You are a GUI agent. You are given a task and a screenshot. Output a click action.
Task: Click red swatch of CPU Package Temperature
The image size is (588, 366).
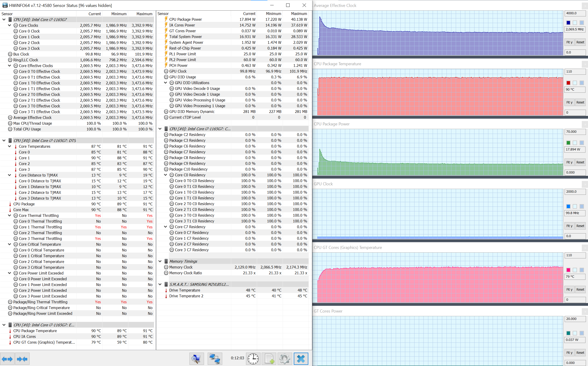point(568,83)
